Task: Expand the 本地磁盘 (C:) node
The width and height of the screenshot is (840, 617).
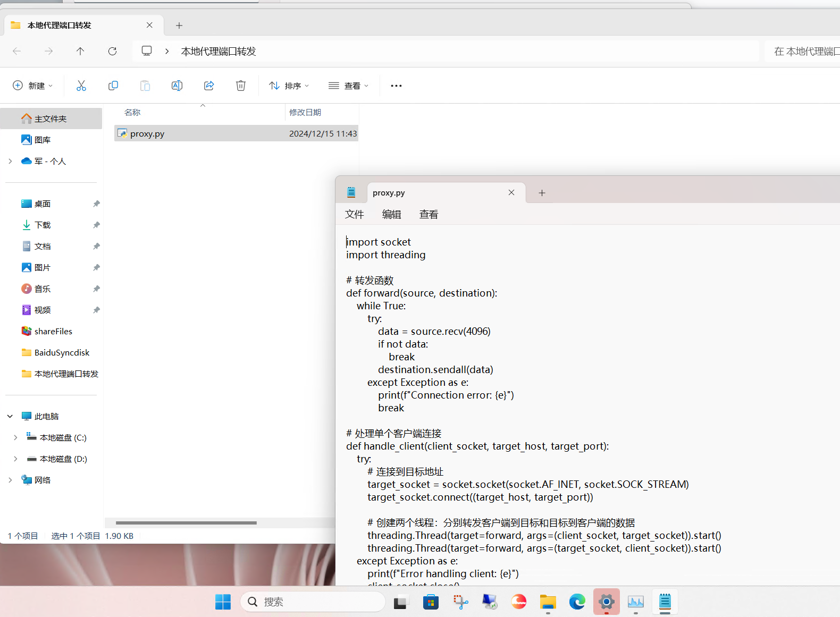Action: (x=15, y=437)
